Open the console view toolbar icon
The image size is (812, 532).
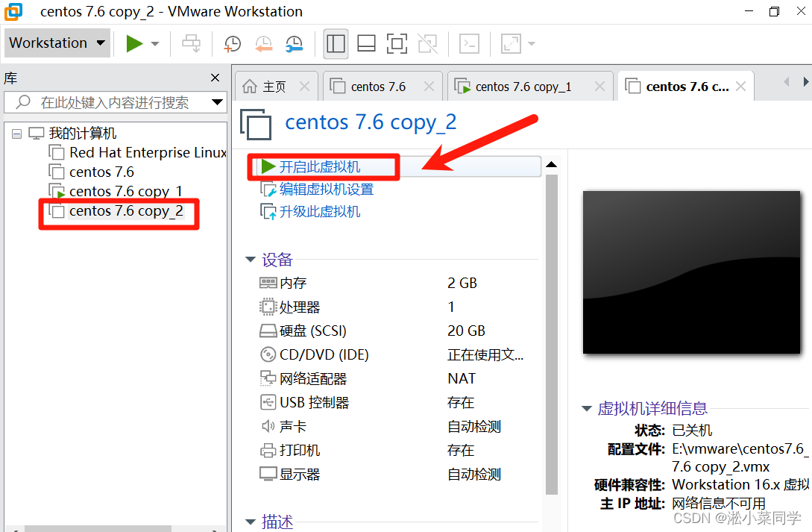469,43
